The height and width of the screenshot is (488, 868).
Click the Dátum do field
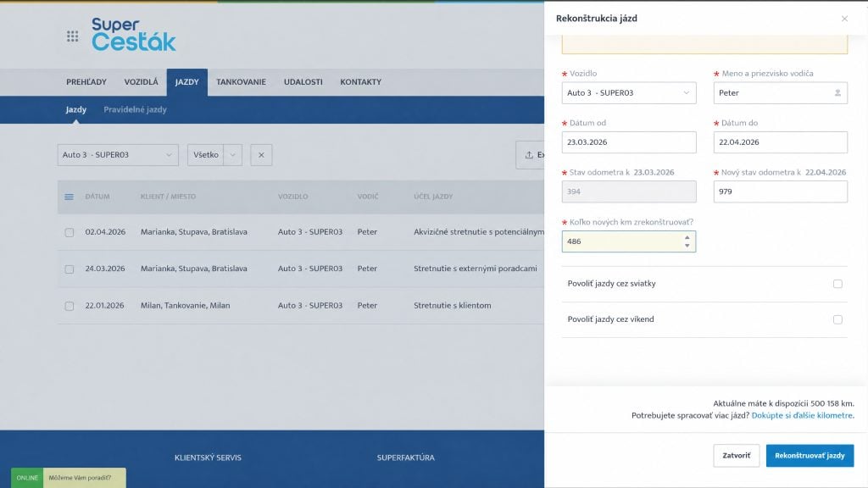pos(780,142)
